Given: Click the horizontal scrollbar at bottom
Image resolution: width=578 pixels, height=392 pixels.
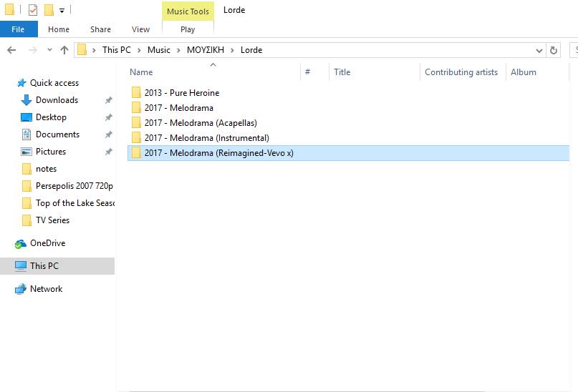Looking at the screenshot, I should [307, 391].
